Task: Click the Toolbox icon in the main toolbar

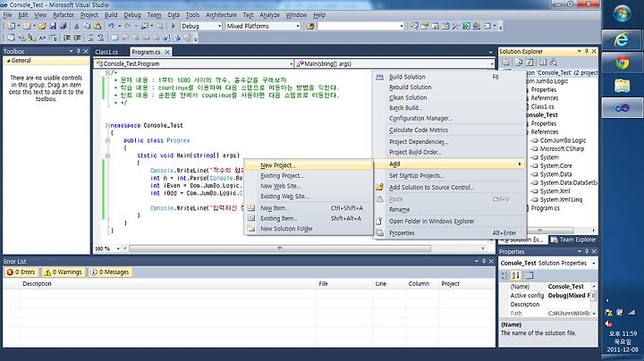Action: (456, 26)
